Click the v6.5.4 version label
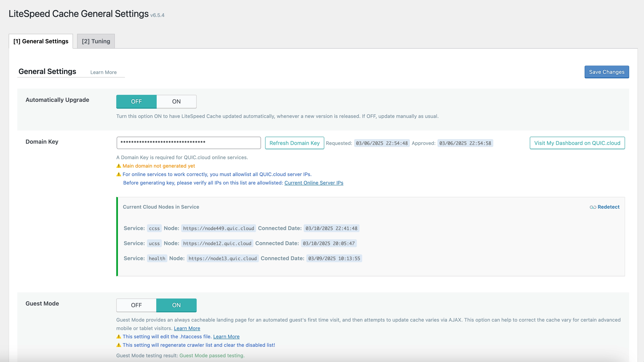This screenshot has height=362, width=644. [x=157, y=15]
